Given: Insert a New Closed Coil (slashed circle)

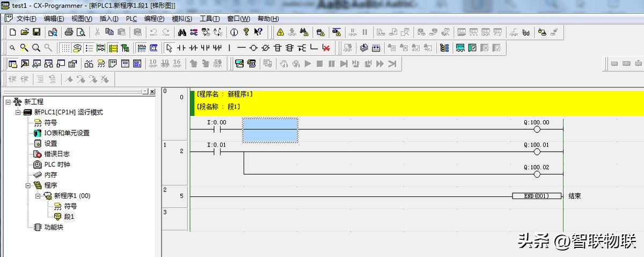Looking at the screenshot, I should 265,48.
